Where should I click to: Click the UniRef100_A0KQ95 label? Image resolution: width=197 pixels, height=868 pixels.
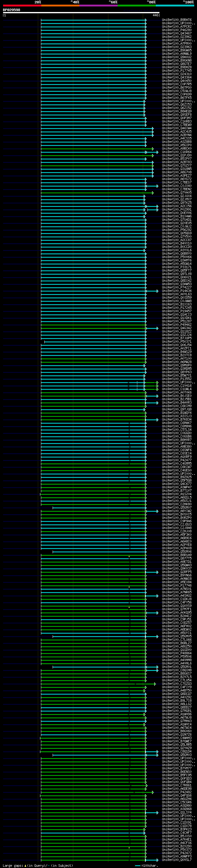tap(177, 613)
